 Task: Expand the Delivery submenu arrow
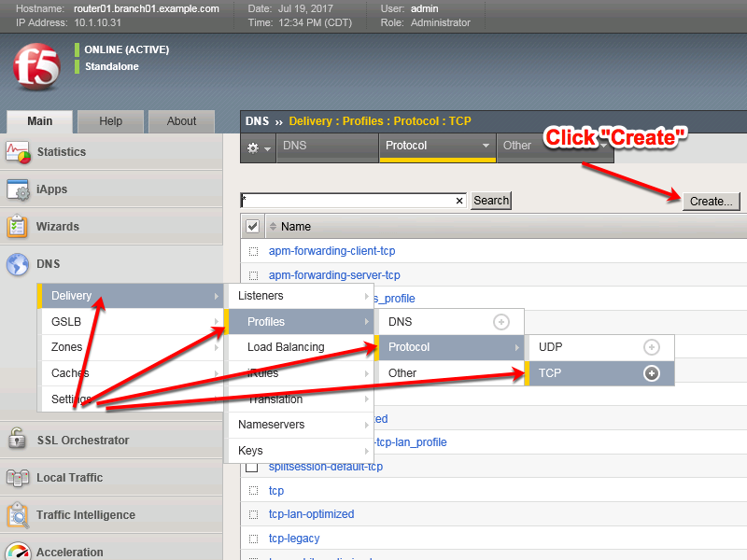pyautogui.click(x=217, y=296)
